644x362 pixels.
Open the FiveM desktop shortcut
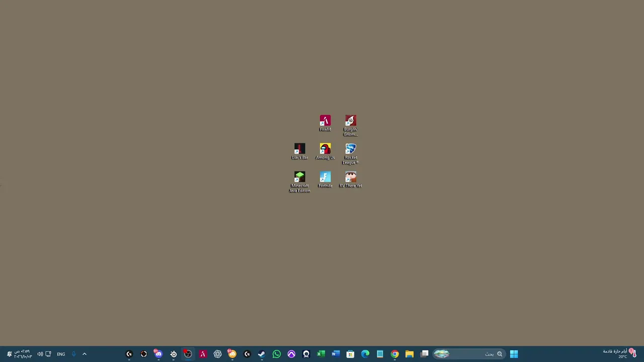pyautogui.click(x=325, y=124)
